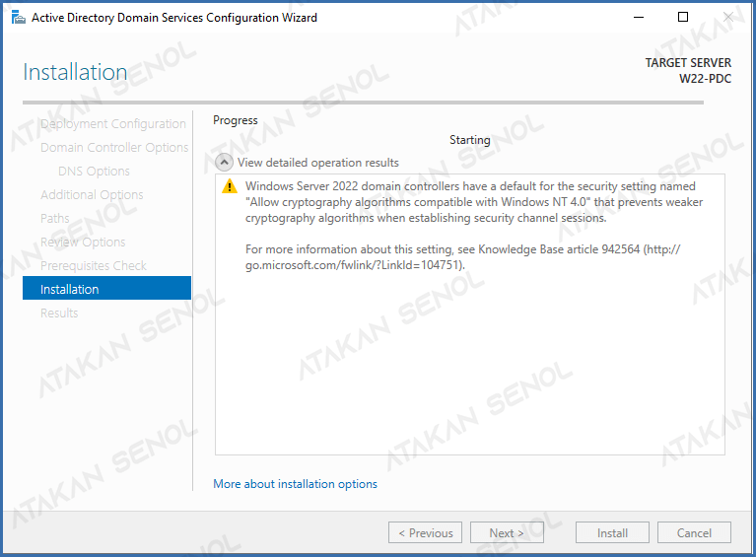Click the 'Progress' label
Screen dimensions: 756x557
coord(236,120)
